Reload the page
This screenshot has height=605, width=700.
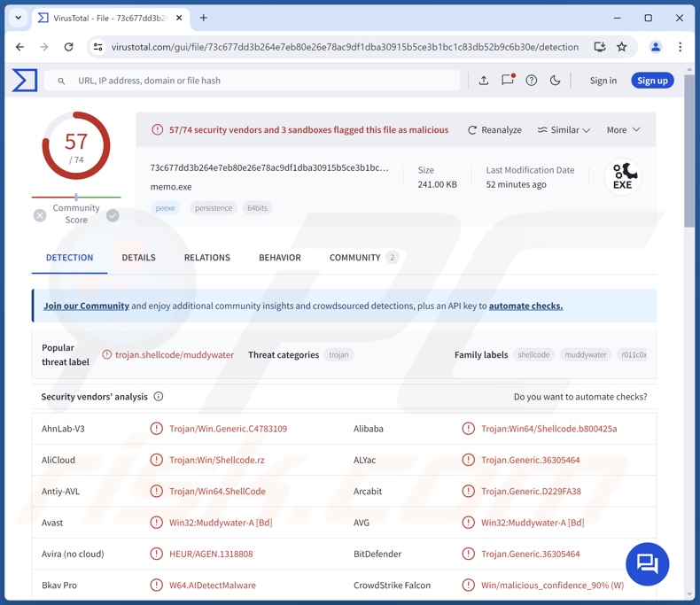tap(68, 47)
